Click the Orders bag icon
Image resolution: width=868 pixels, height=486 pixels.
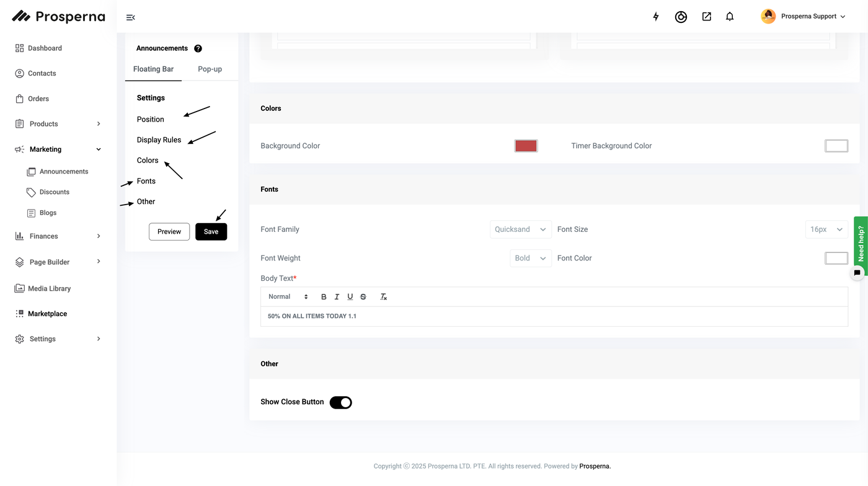coord(19,99)
